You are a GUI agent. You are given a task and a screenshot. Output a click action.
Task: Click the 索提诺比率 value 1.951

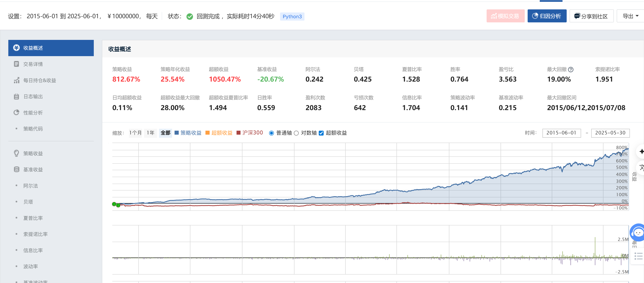(604, 79)
